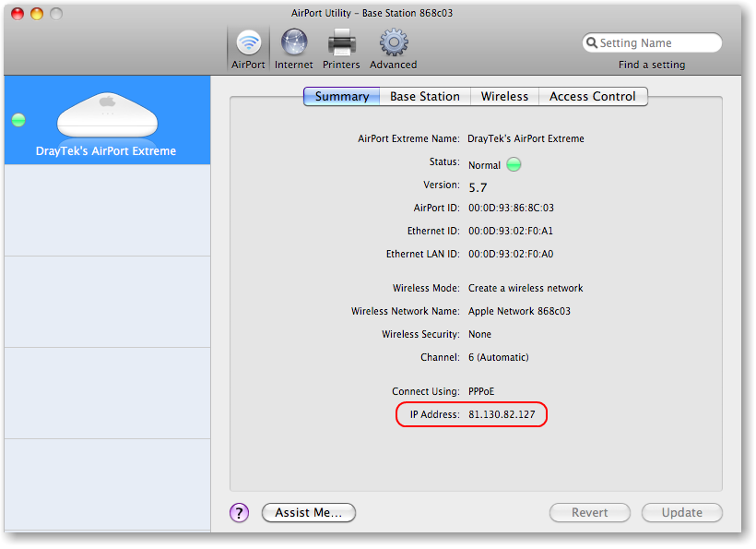Open the Advanced gear icon
The image size is (756, 549).
point(394,43)
